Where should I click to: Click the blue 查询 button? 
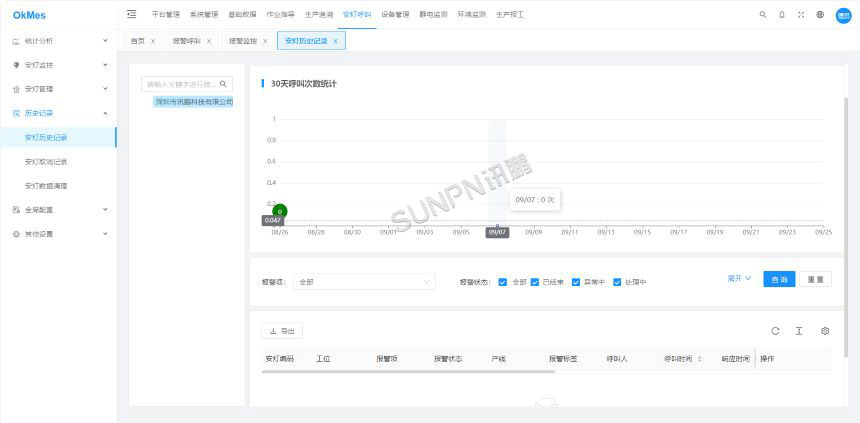[779, 279]
